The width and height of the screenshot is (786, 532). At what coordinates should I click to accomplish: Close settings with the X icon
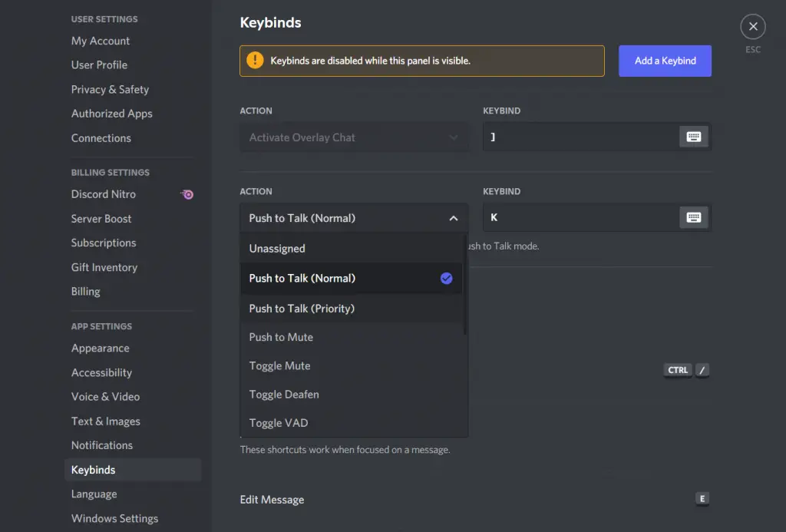coord(752,27)
